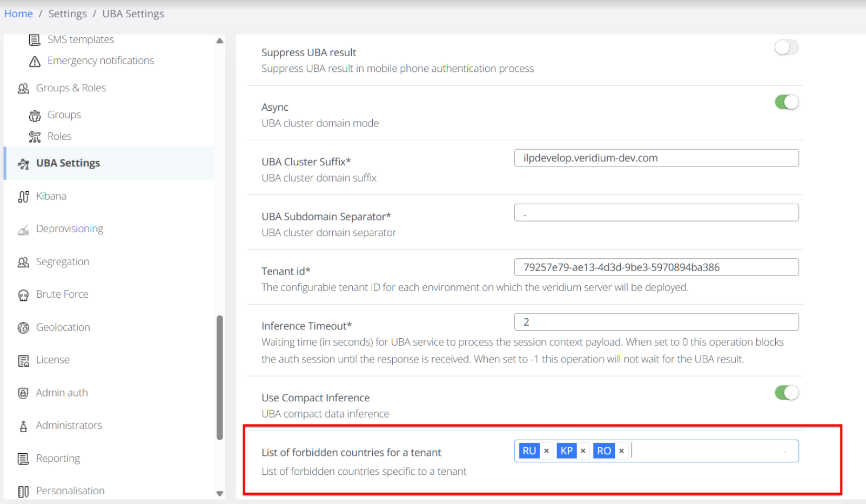Screen dimensions: 866x504
Task: Click the Administrators person icon
Action: coord(23,426)
